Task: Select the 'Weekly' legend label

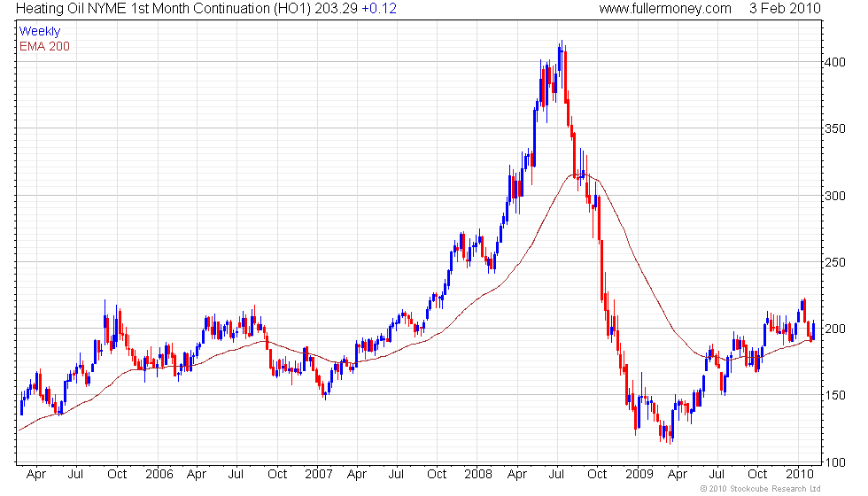Action: [40, 32]
